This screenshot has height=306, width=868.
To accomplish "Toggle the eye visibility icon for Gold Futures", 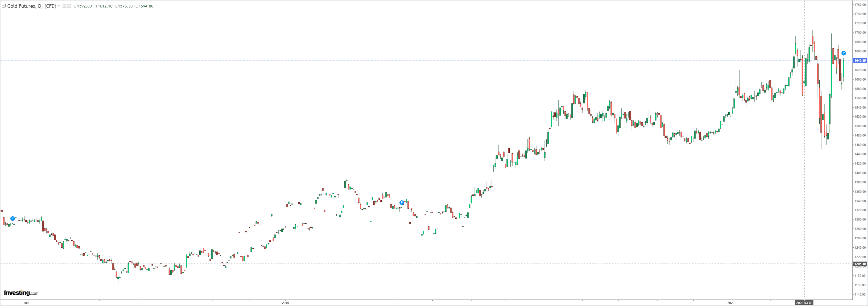I will coord(64,6).
